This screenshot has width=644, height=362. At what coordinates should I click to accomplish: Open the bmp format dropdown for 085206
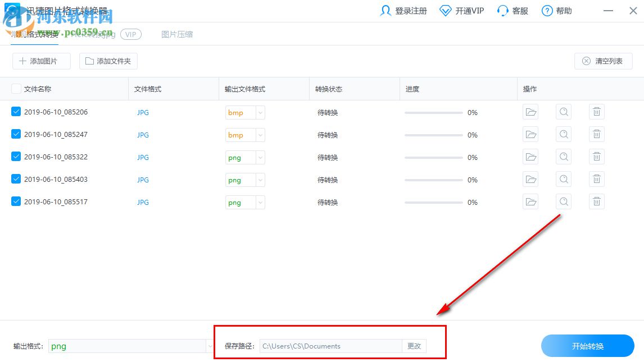coord(259,112)
